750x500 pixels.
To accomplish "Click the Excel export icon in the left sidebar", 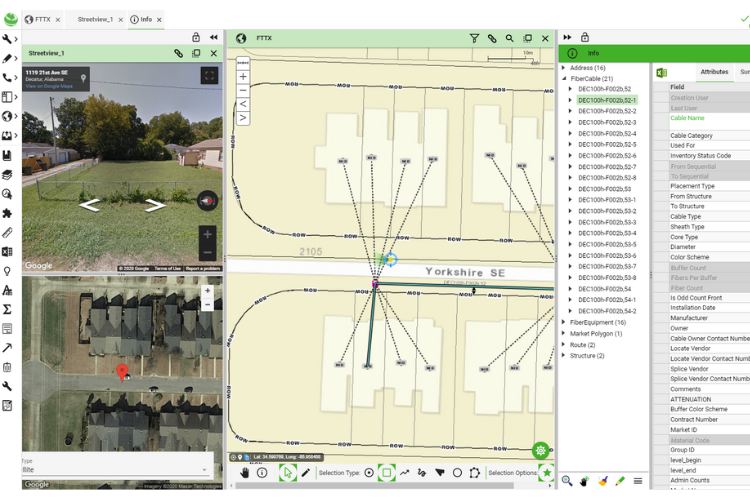I will (7, 252).
